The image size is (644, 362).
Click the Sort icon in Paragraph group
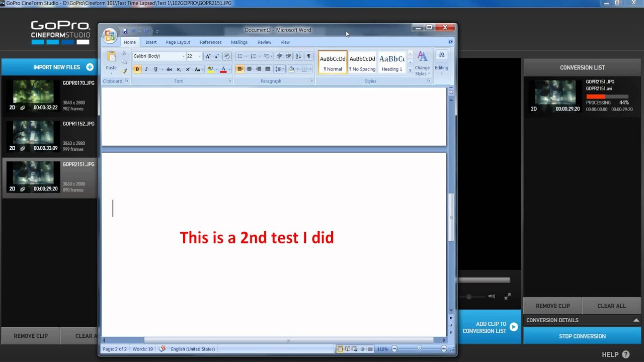[298, 56]
